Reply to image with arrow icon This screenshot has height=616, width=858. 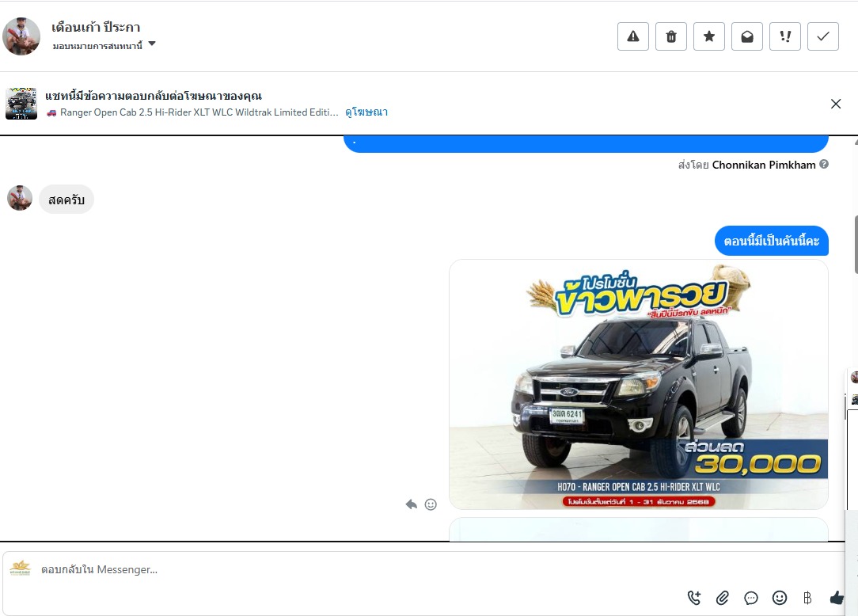pos(412,504)
